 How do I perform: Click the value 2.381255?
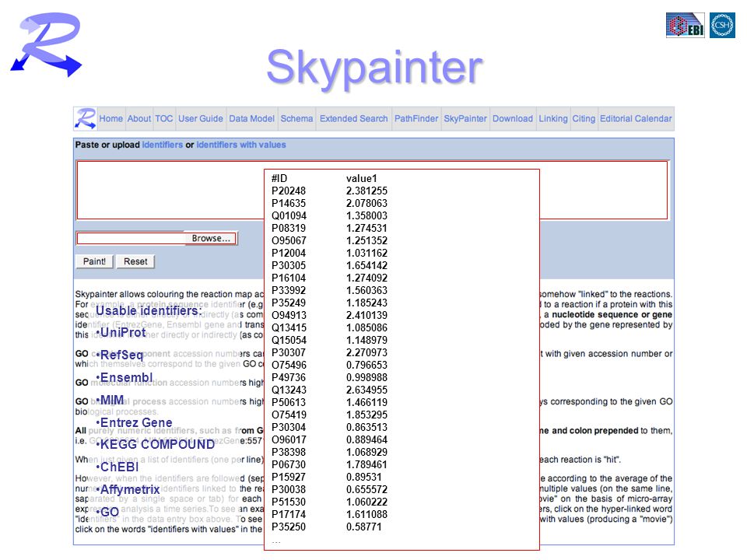point(366,191)
